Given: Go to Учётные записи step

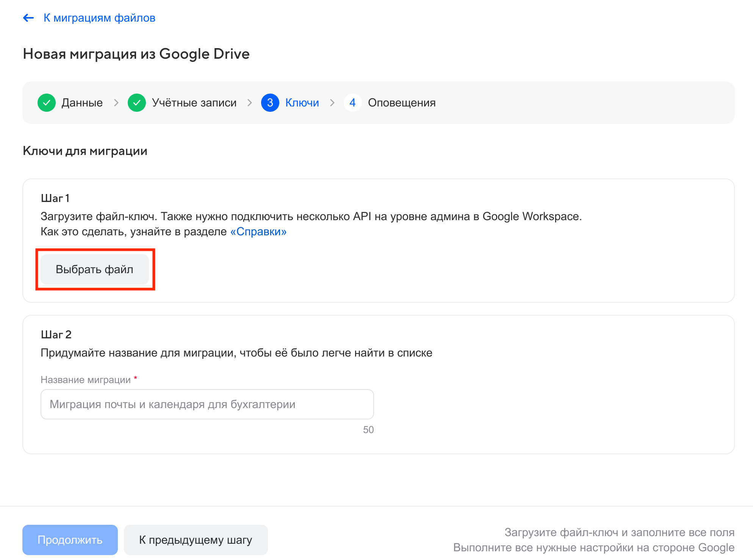Looking at the screenshot, I should pyautogui.click(x=194, y=103).
